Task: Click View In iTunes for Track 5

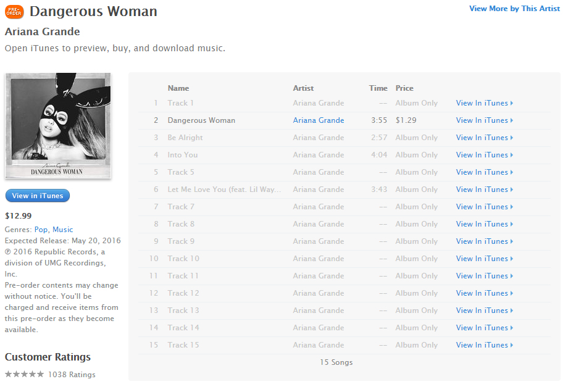Action: (484, 172)
